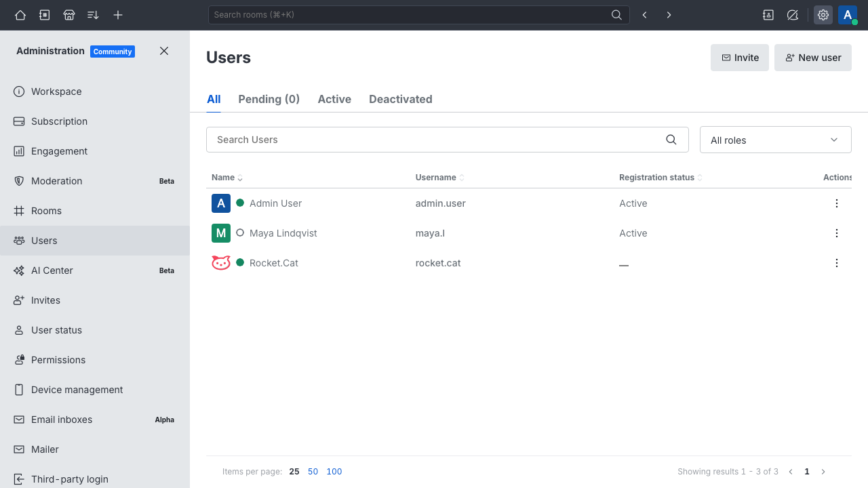Sort by Username column
868x488 pixels.
(440, 178)
